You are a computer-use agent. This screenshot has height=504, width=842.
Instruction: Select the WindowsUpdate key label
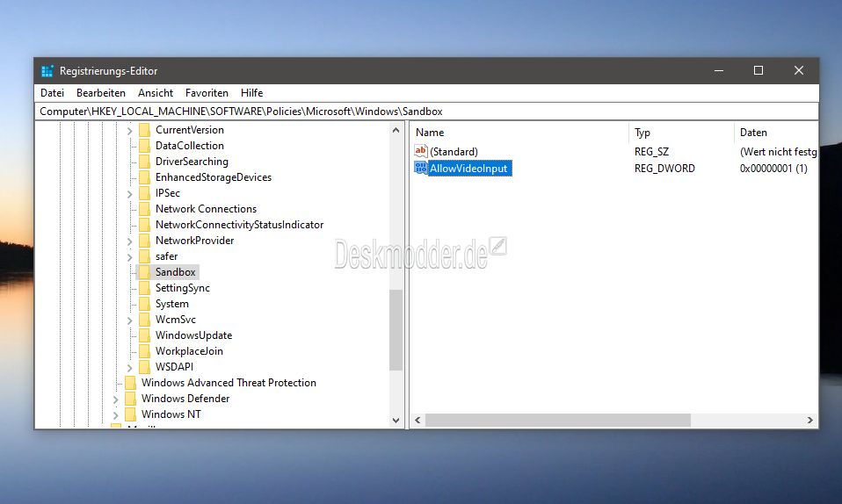coord(194,335)
